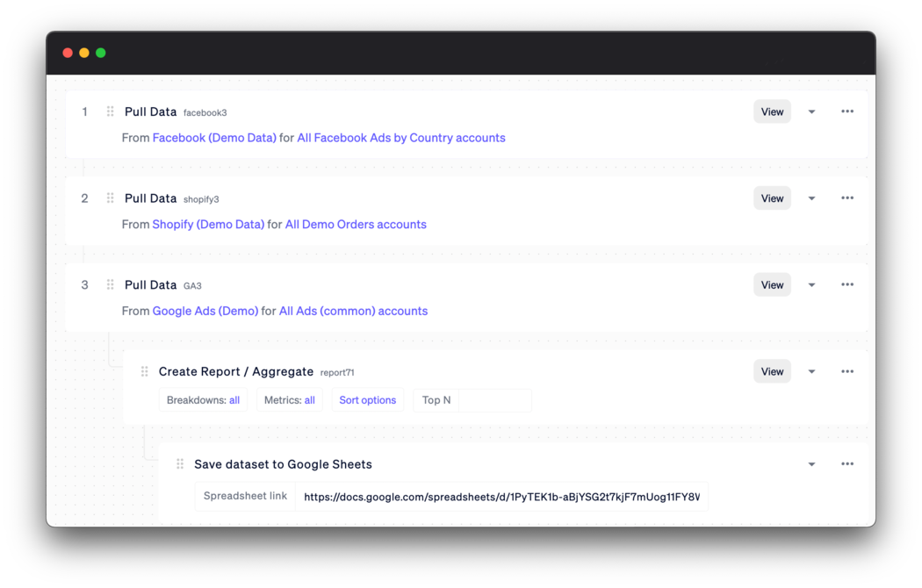Grab the drag handle for Create Report / Aggregate
Viewport: 922px width, 588px height.
(x=144, y=371)
